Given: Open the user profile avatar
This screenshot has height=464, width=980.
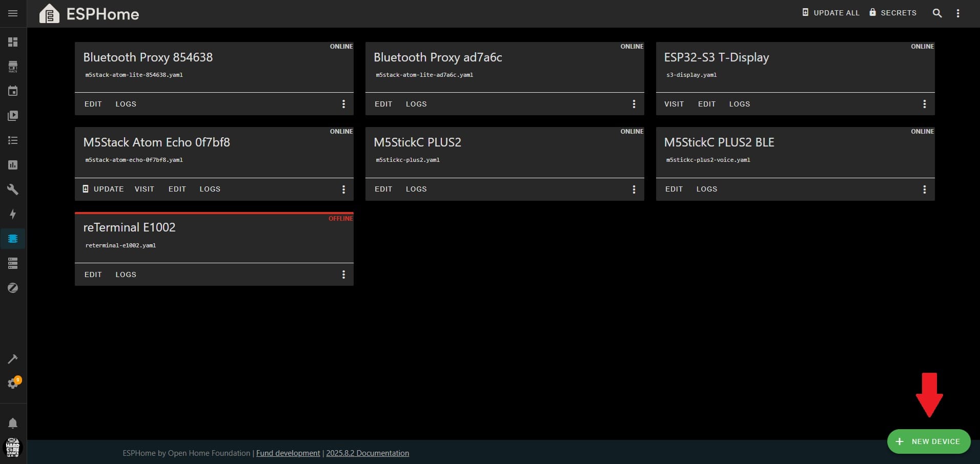Looking at the screenshot, I should tap(13, 448).
